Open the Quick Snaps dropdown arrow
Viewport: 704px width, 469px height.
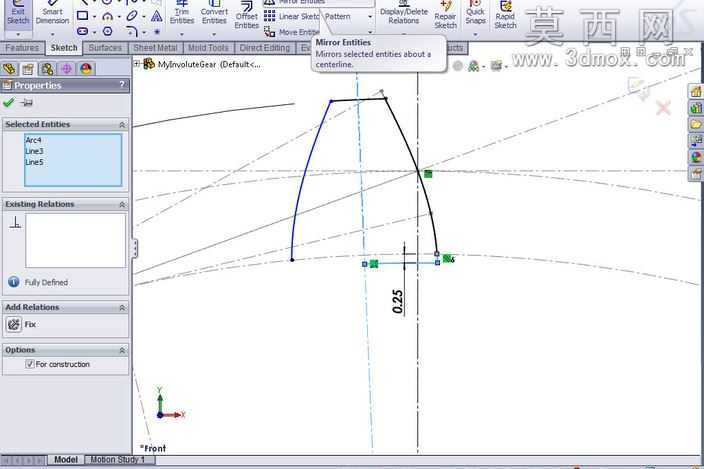[x=475, y=34]
